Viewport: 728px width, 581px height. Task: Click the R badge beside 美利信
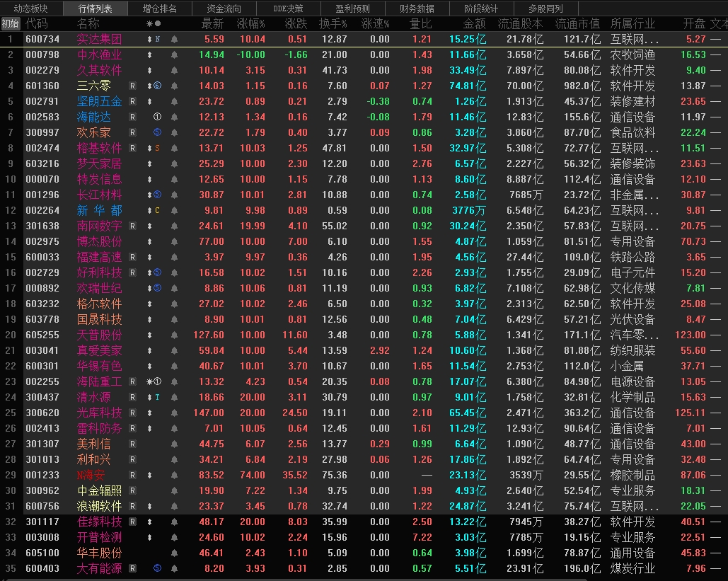click(132, 444)
